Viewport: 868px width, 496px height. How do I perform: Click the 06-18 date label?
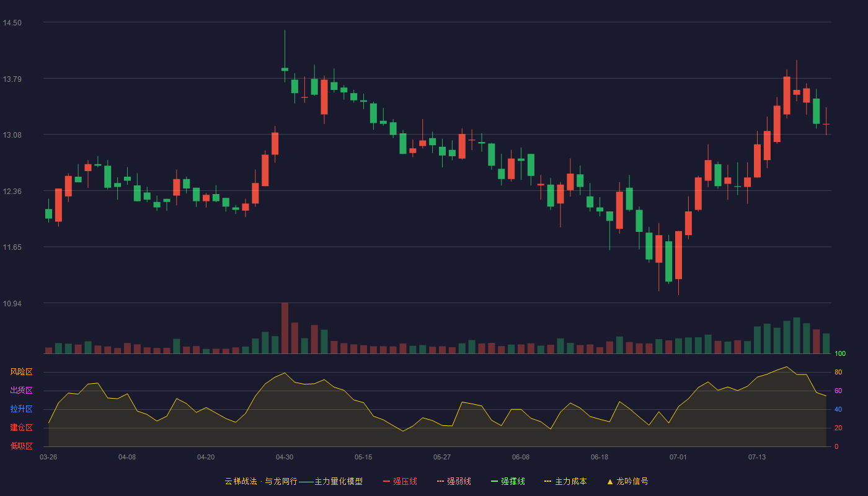tap(600, 457)
